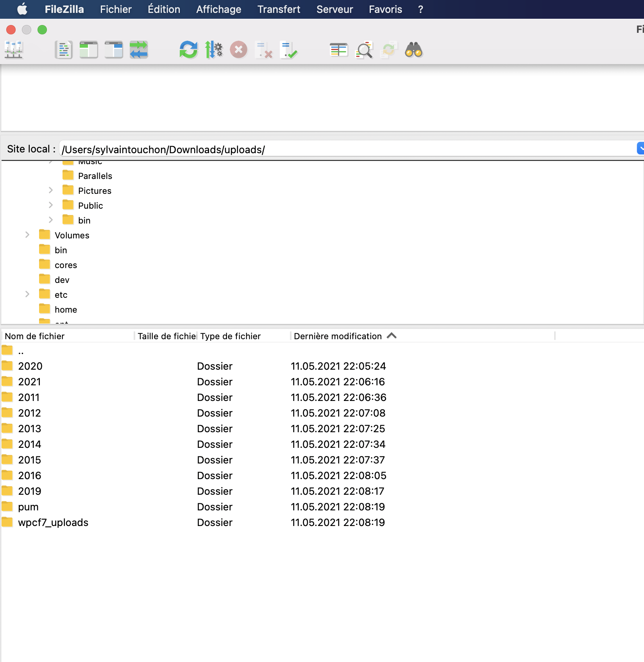Sort by Dernière modification column header
Screen dimensions: 644x662
point(338,336)
